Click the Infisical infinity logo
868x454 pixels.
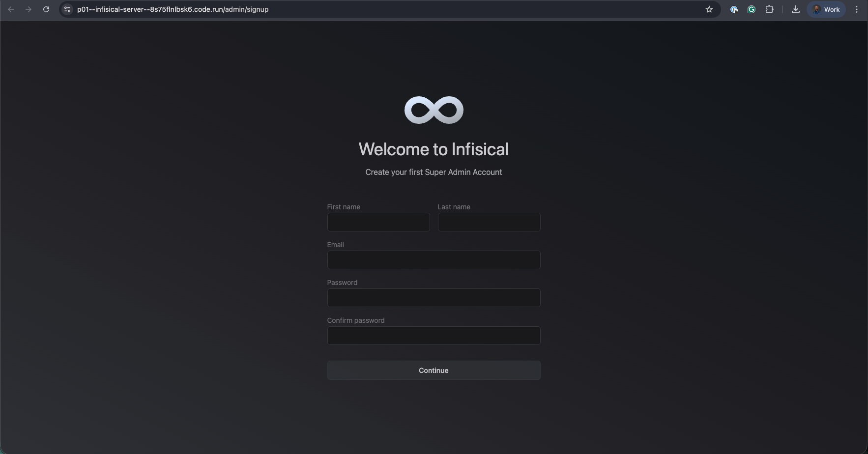point(434,110)
